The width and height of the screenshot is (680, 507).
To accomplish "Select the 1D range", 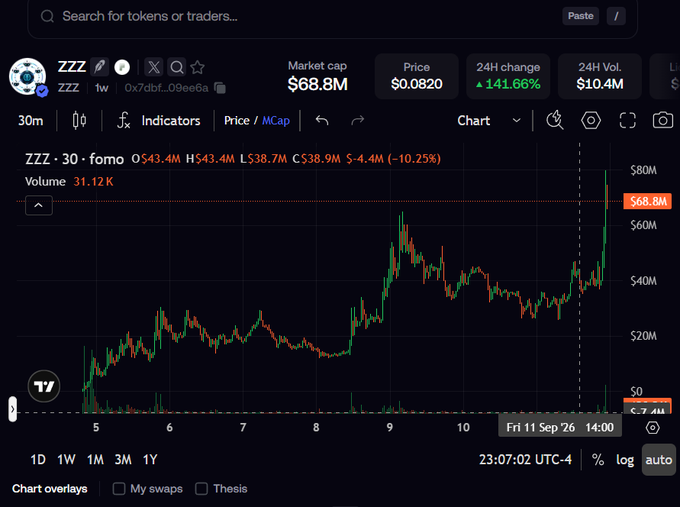I will click(x=38, y=460).
